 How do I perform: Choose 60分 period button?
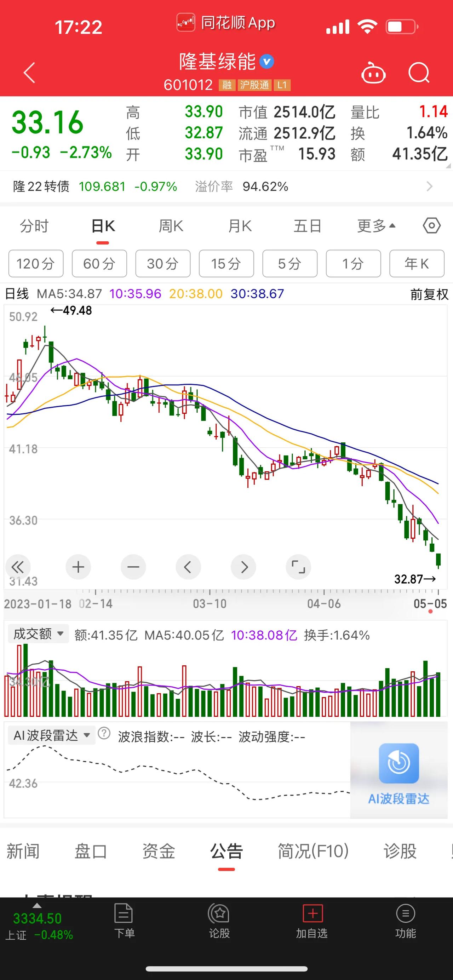point(99,263)
